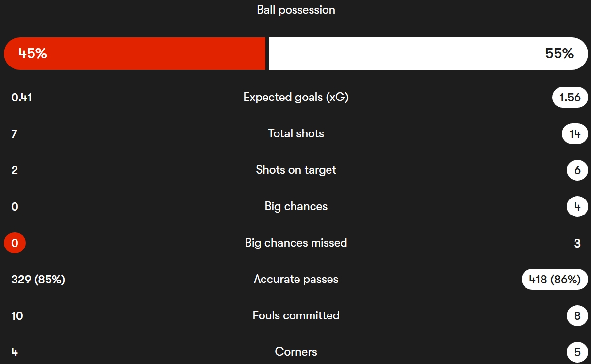Click the Fouls committed label

pyautogui.click(x=295, y=315)
